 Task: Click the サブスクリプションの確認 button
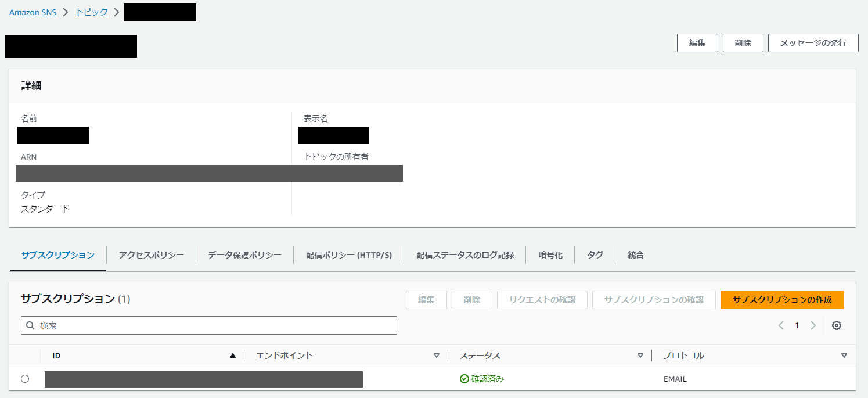coord(654,300)
